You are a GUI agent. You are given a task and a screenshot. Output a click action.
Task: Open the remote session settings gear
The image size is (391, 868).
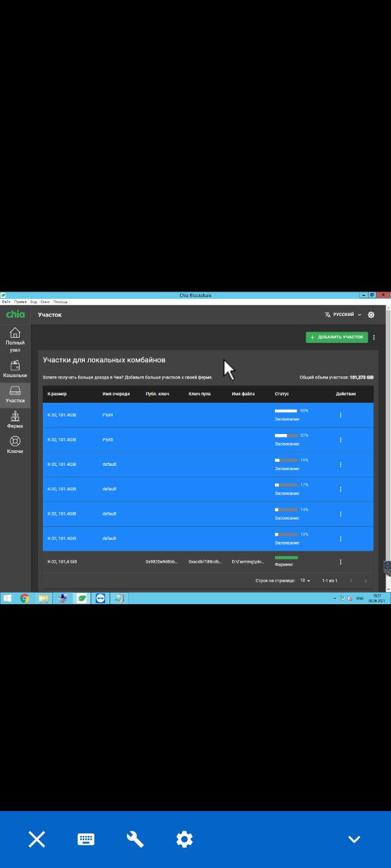pos(185,840)
